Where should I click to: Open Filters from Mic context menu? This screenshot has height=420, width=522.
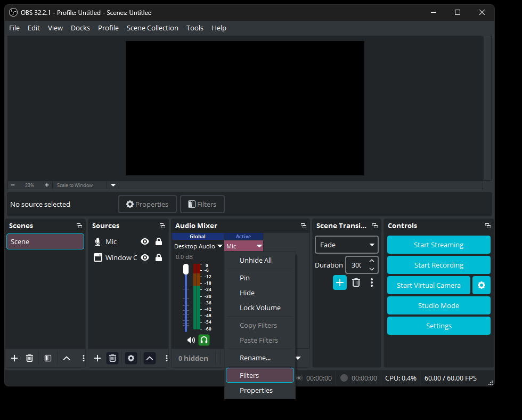pos(260,375)
